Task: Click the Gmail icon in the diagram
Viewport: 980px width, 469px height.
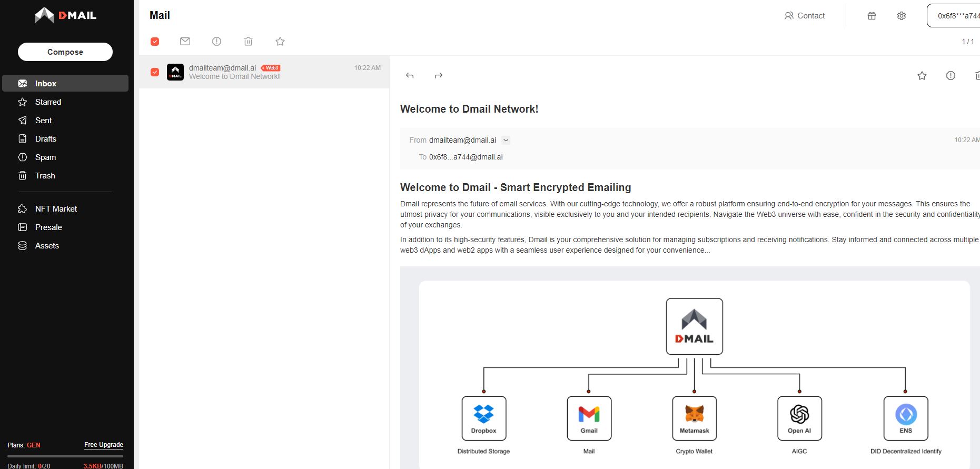Action: pos(589,418)
